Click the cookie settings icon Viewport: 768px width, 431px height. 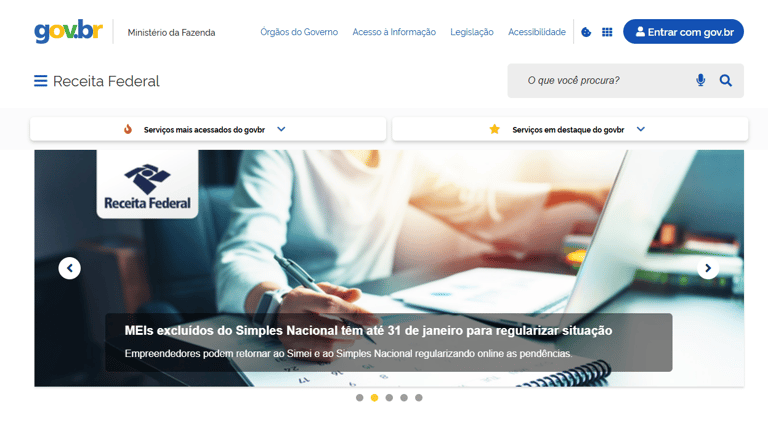[x=586, y=32]
